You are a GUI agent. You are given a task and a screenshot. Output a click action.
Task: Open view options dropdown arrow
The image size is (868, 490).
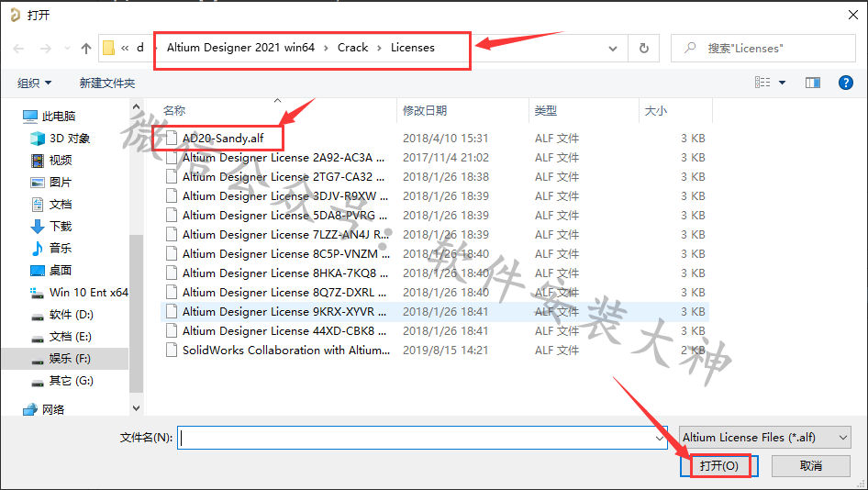782,83
